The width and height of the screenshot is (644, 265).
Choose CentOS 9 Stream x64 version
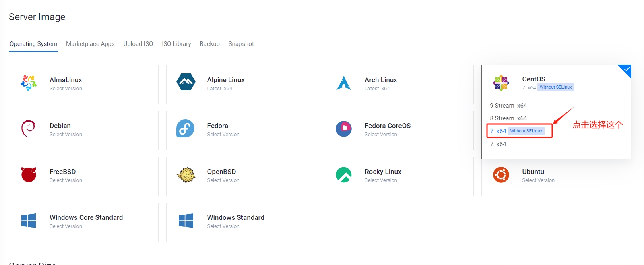pyautogui.click(x=508, y=106)
